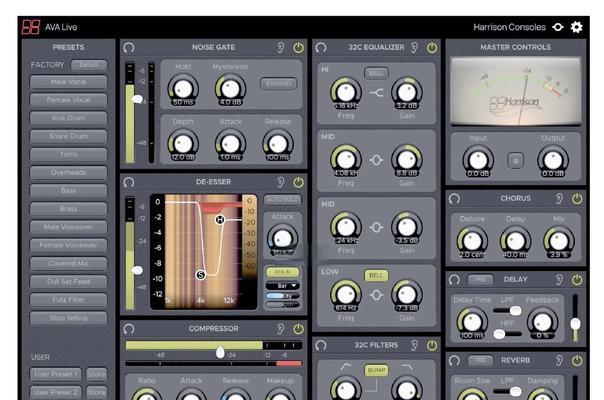Toggle Compressor power button
This screenshot has height=400, width=604.
299,329
